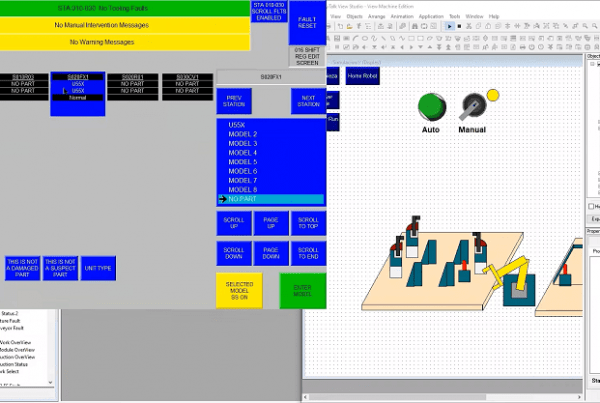This screenshot has height=403, width=600.
Task: Click the explorer tree scroll-down arrow
Action: click(x=50, y=382)
